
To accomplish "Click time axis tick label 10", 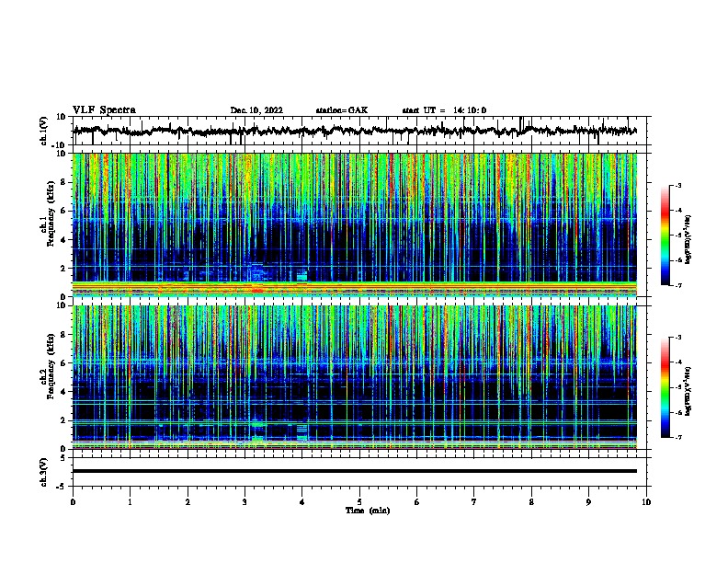I will (x=646, y=502).
